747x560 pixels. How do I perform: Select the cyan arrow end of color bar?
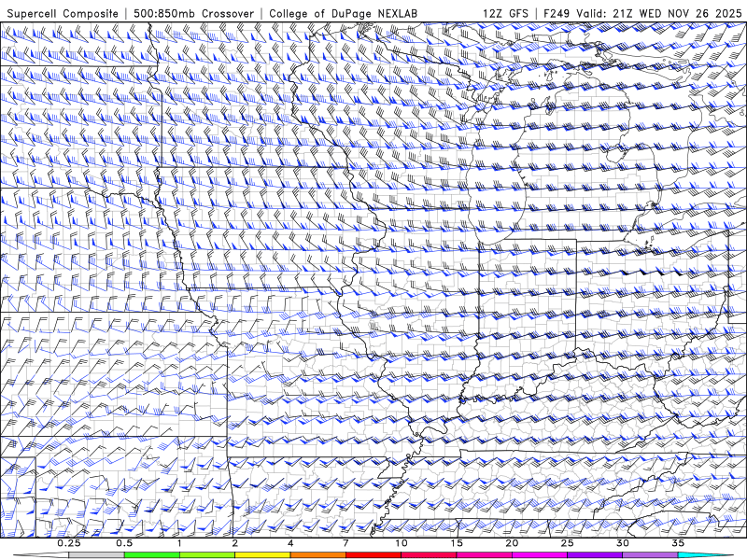point(705,555)
